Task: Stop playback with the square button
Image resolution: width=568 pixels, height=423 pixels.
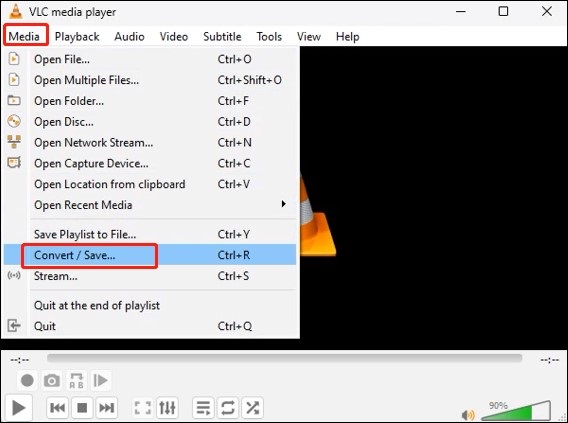Action: click(82, 408)
